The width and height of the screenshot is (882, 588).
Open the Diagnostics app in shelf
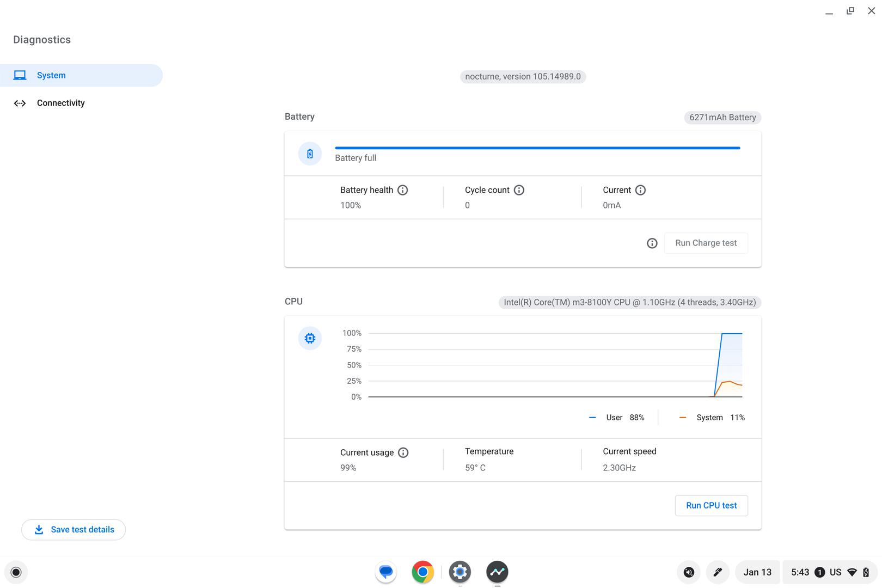(x=497, y=572)
